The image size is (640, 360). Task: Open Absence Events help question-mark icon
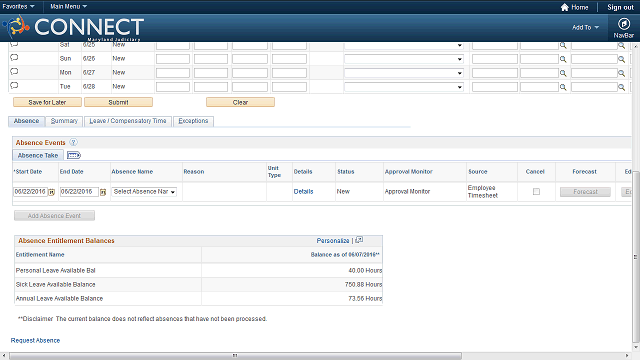click(73, 142)
